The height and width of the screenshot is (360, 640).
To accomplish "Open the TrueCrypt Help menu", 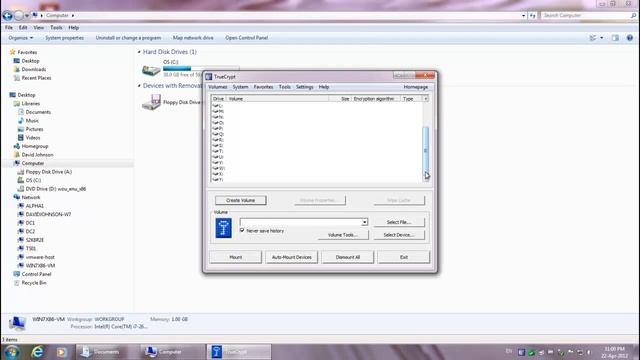I will [324, 87].
